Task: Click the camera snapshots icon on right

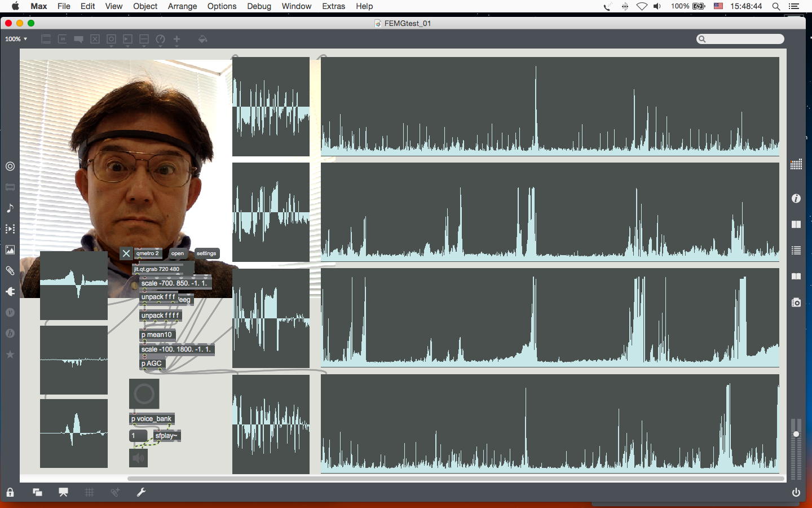Action: pos(796,303)
